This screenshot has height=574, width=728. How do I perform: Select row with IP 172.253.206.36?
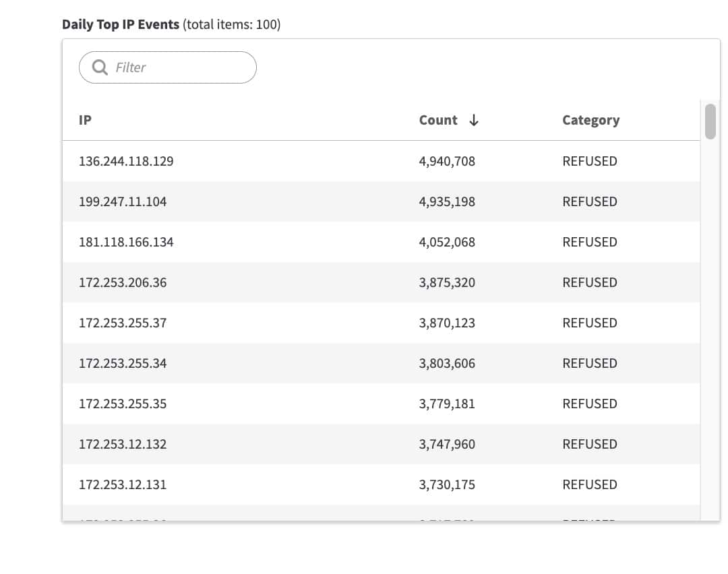[x=123, y=282]
